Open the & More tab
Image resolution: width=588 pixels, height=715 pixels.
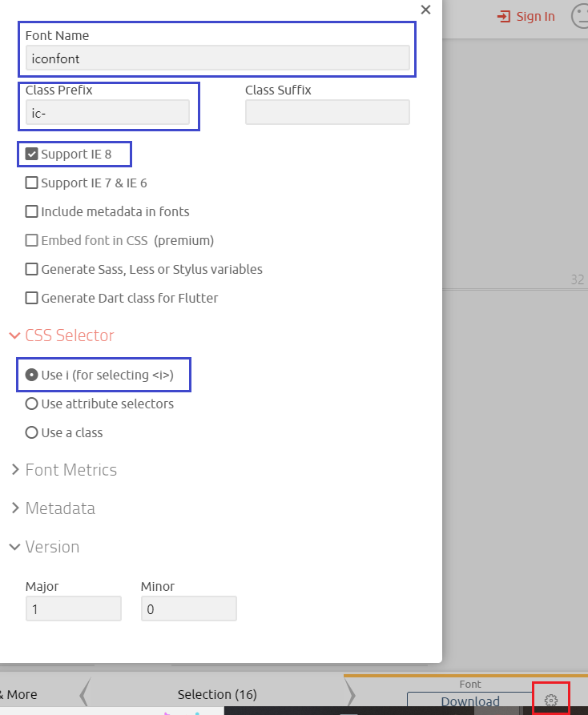[x=18, y=694]
